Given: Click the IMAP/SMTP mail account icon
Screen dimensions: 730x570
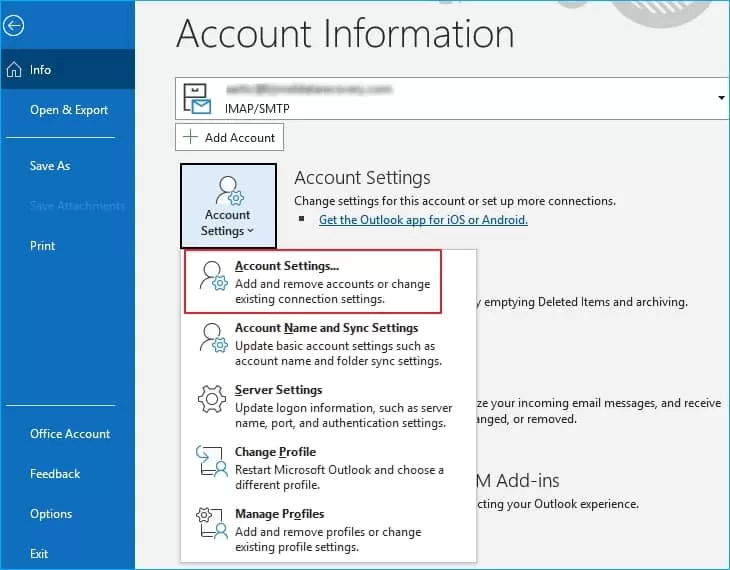Looking at the screenshot, I should 197,99.
